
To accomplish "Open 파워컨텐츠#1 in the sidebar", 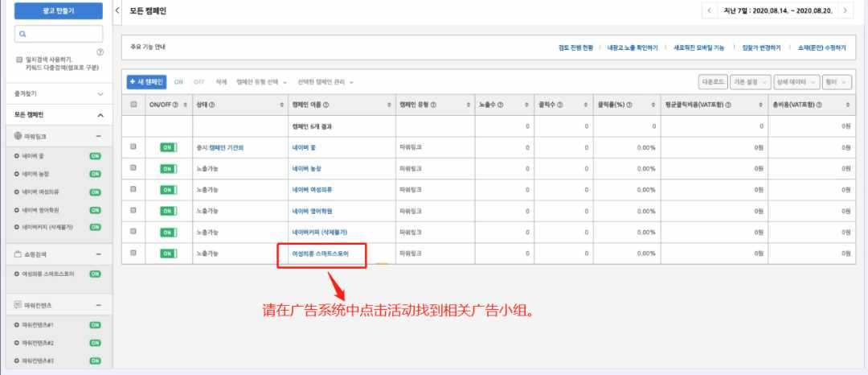I will pyautogui.click(x=38, y=324).
